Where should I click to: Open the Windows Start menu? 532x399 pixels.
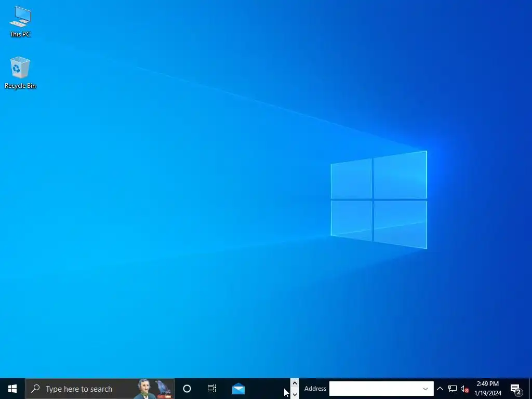[12, 389]
